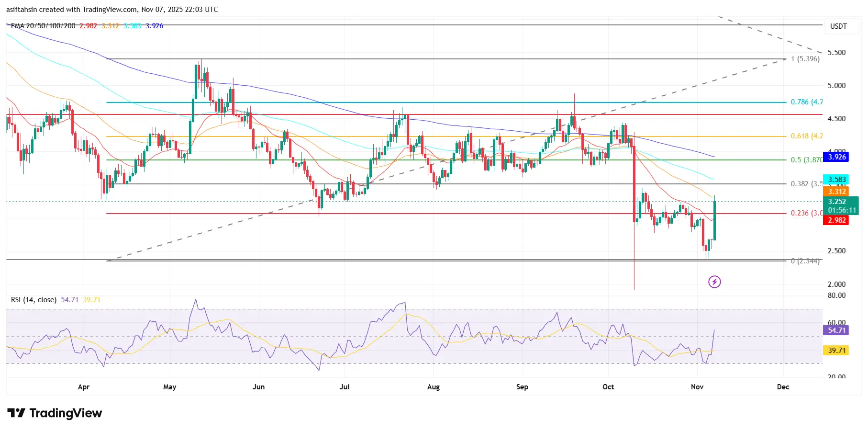Image resolution: width=868 pixels, height=431 pixels.
Task: Select the 1 (5.396) Fibonacci level label
Action: click(805, 59)
